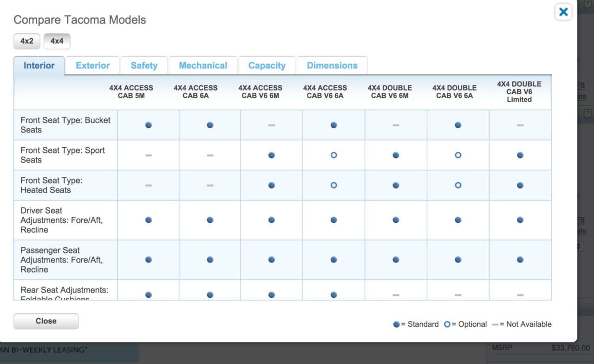Click the Not Available legend entry
The image size is (594, 364).
tap(522, 324)
